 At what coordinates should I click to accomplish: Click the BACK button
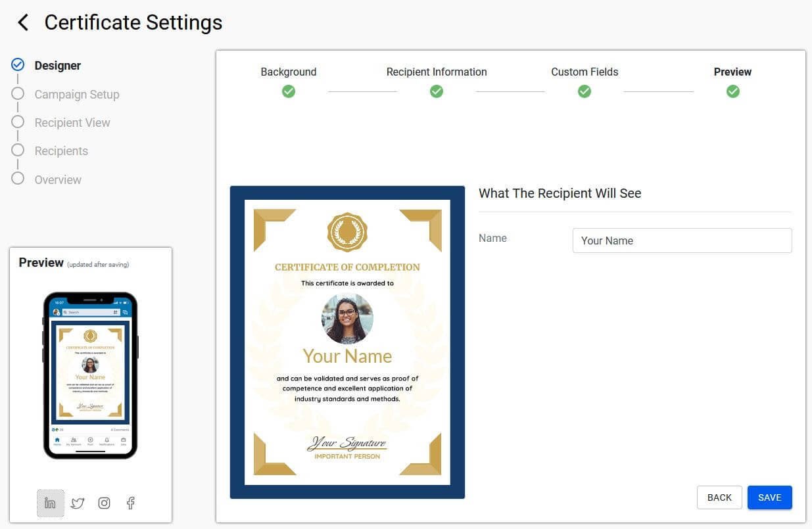point(719,497)
